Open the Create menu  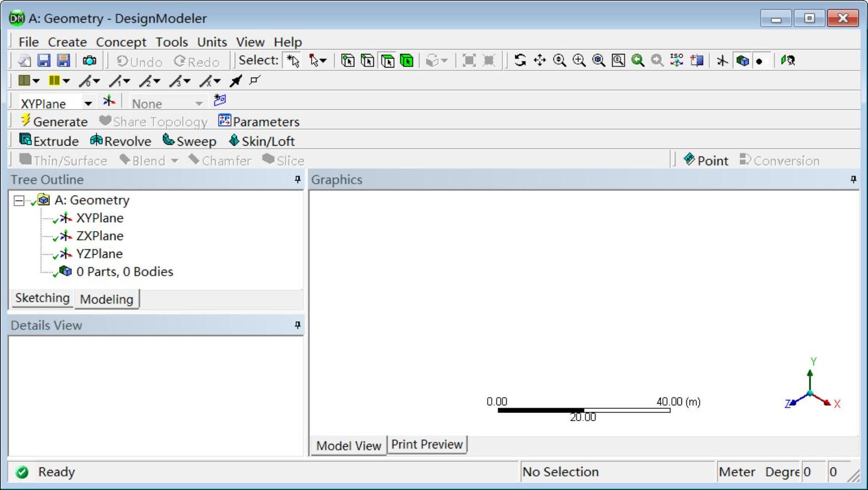pos(68,42)
